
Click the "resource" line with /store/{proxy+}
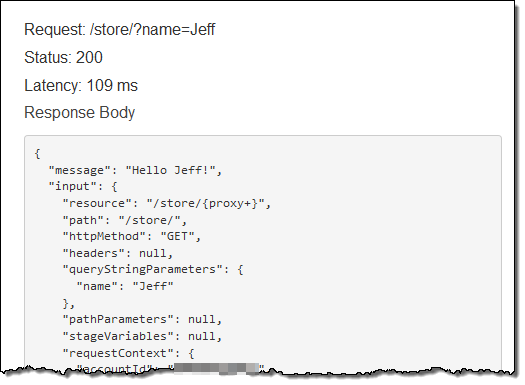click(167, 204)
